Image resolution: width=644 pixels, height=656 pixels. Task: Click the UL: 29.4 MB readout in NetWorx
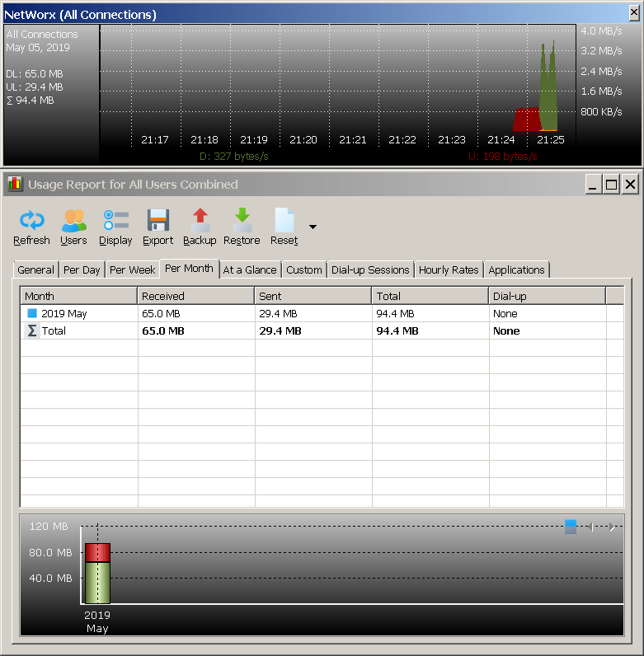[x=35, y=87]
